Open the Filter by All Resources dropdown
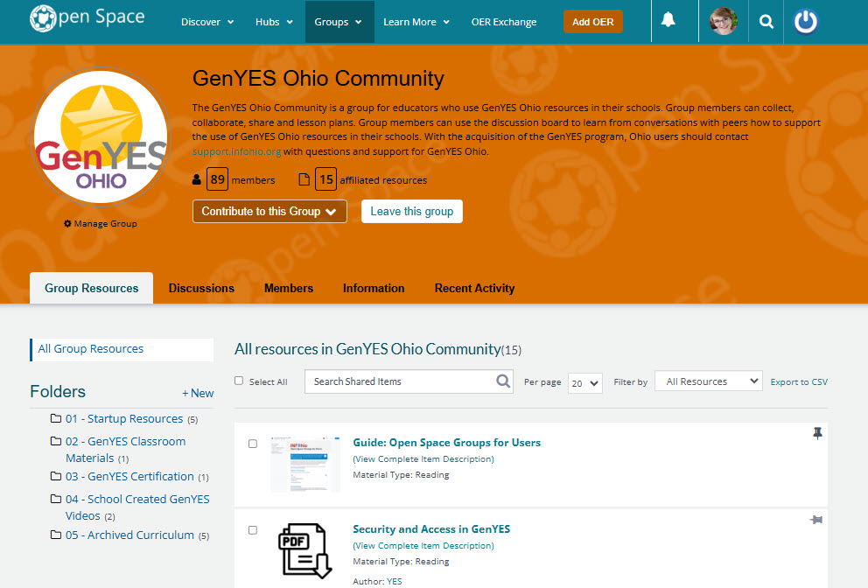The width and height of the screenshot is (868, 588). tap(709, 381)
